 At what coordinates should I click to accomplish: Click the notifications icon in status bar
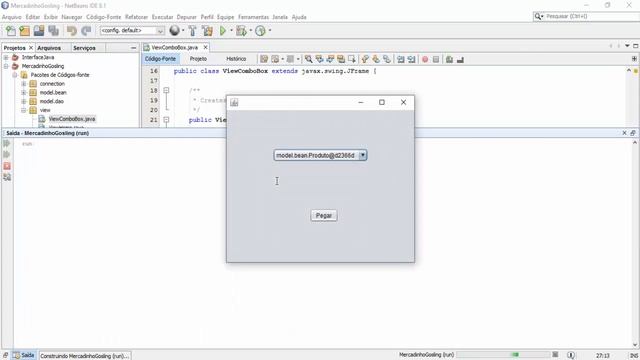(571, 355)
